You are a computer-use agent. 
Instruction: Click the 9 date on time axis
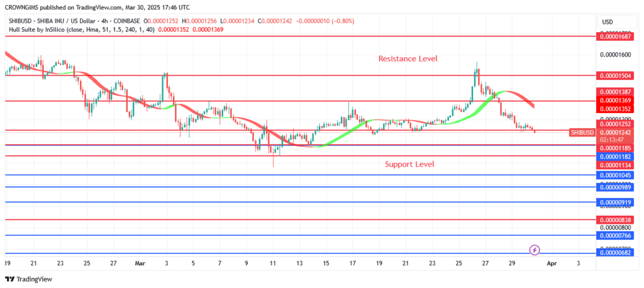(x=247, y=263)
